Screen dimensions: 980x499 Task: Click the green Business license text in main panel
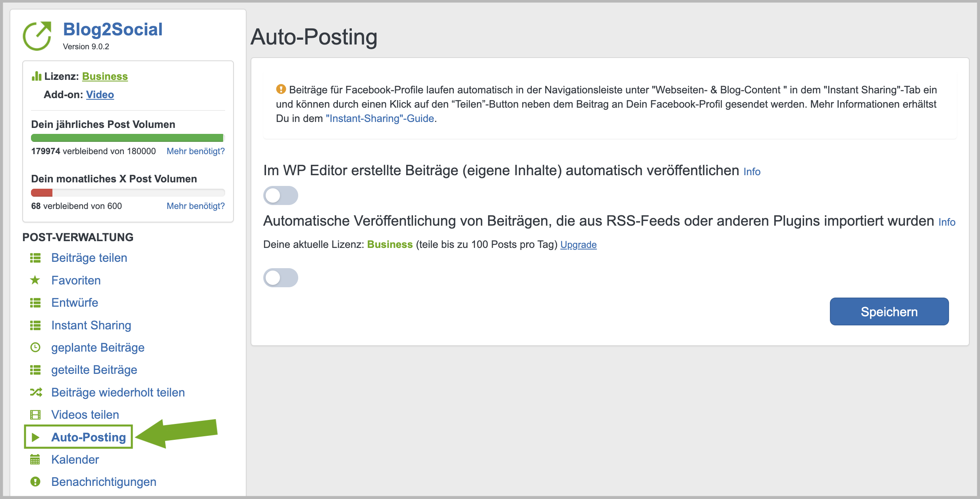(x=390, y=244)
